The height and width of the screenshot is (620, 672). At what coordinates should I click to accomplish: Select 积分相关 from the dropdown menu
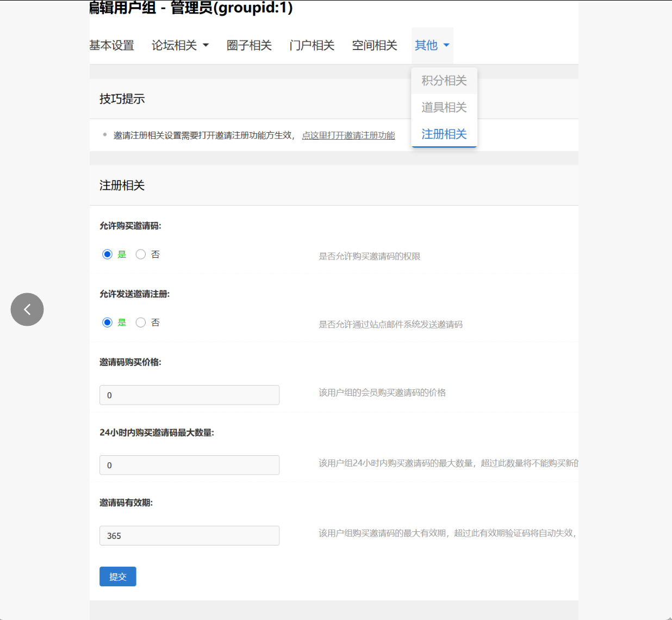444,80
